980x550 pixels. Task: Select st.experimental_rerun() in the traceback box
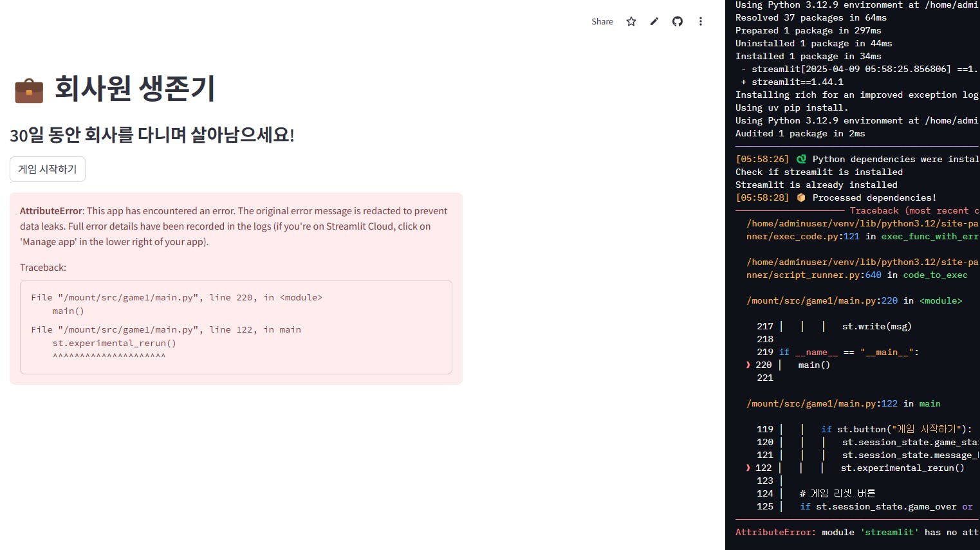(115, 343)
